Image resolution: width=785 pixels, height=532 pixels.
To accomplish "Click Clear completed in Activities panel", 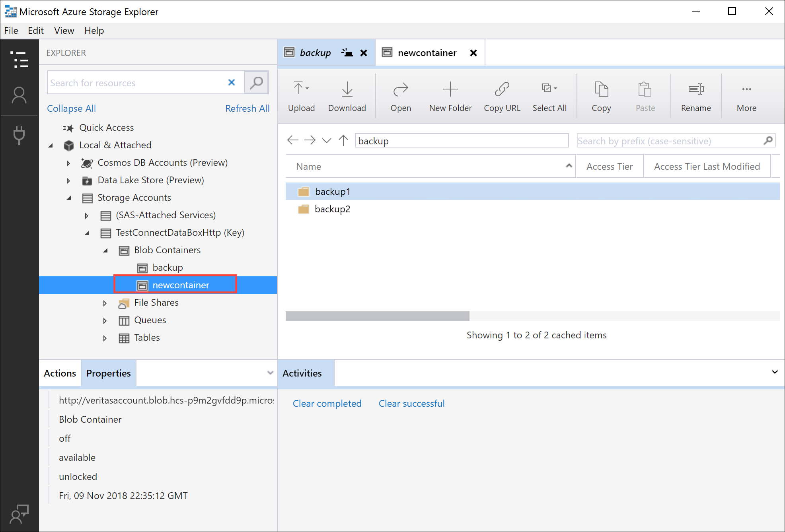I will click(x=327, y=404).
